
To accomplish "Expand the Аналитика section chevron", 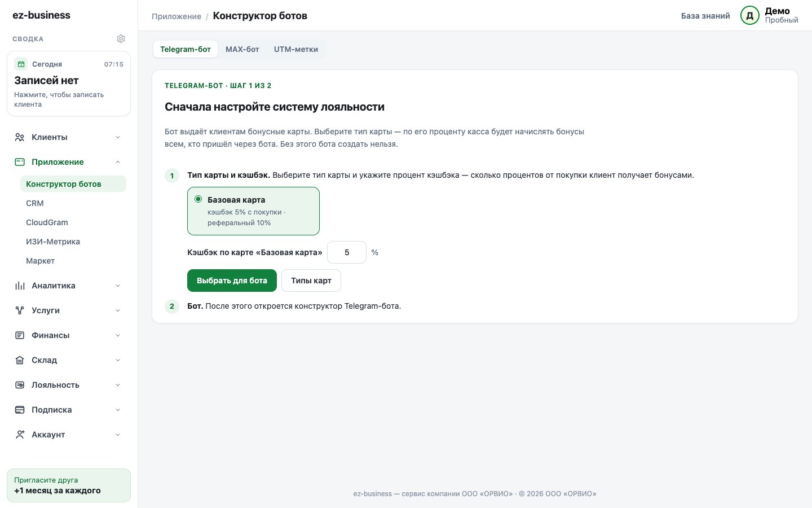I will coord(118,286).
